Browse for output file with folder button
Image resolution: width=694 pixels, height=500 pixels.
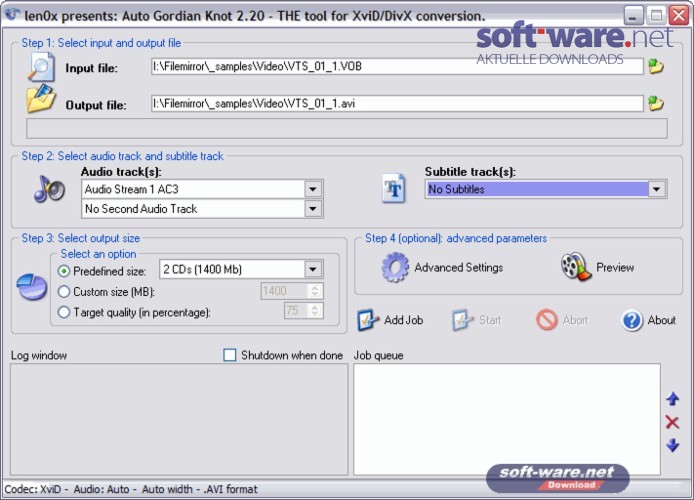(x=656, y=104)
